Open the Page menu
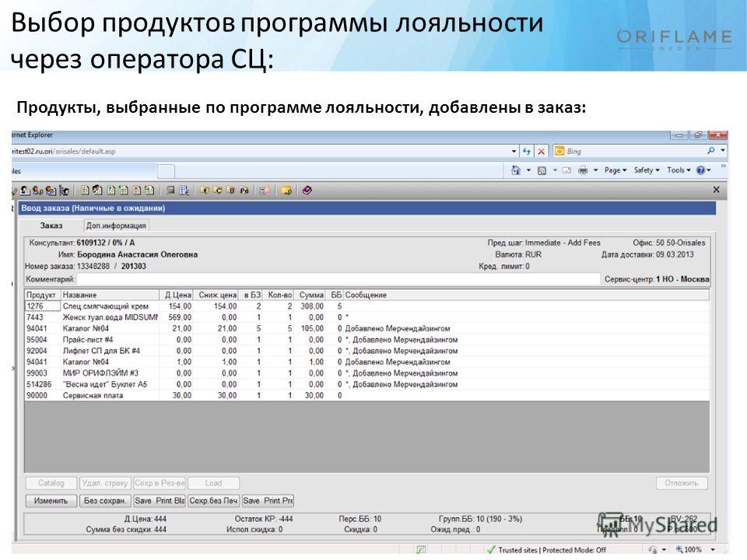The width and height of the screenshot is (747, 560). coord(615,170)
